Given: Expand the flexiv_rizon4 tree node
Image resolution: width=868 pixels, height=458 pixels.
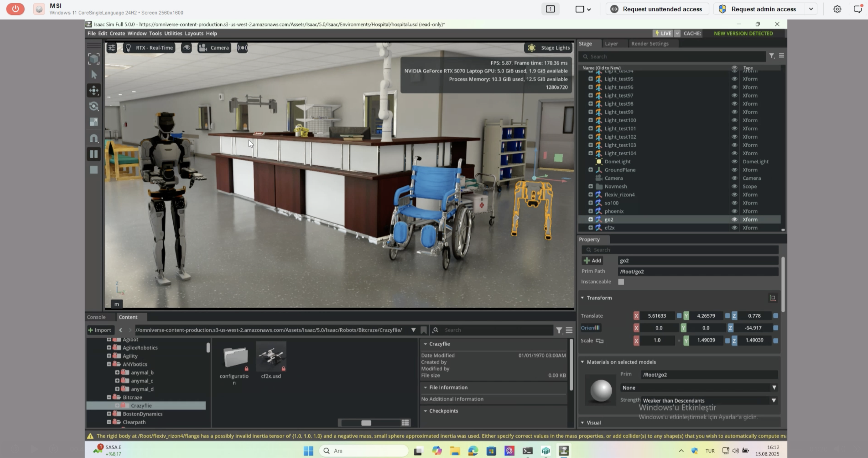Looking at the screenshot, I should pos(590,195).
